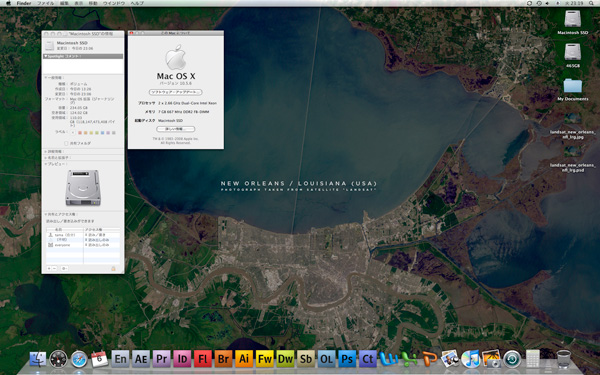Expand the 詳細情報 section
This screenshot has width=600, height=375.
tap(46, 152)
